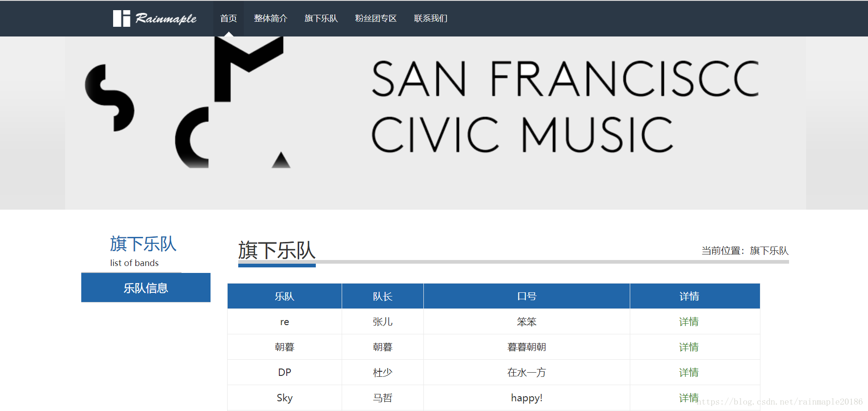Click the blue 旗下乐队 sidebar title

(x=143, y=244)
